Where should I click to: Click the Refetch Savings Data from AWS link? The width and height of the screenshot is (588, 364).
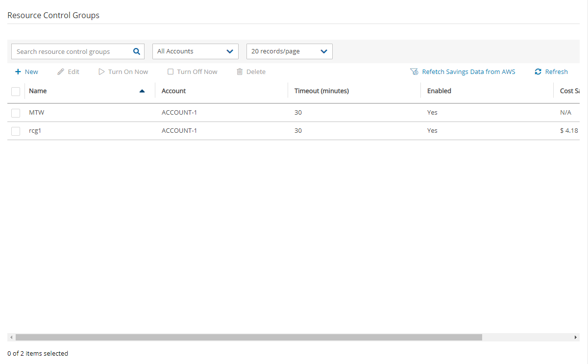[468, 72]
